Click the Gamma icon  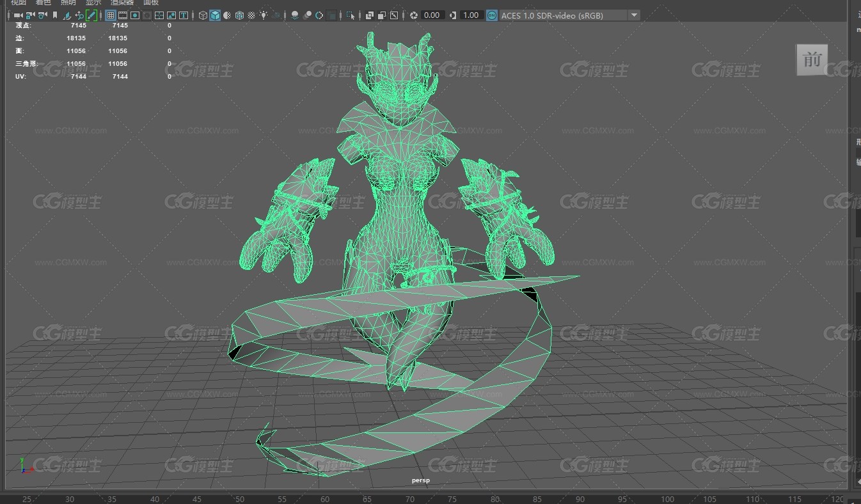click(x=453, y=15)
